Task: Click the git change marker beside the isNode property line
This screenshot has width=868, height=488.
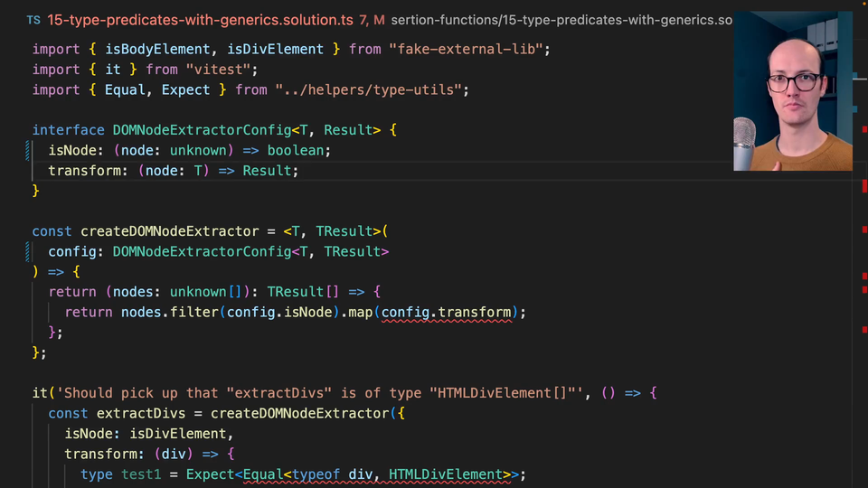Action: [x=29, y=151]
